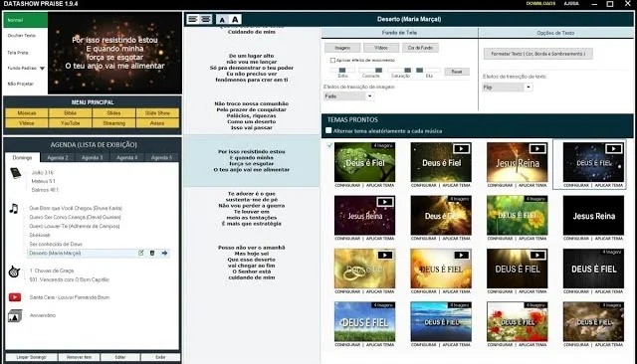Select the verse starting Posso não ver o amanhã
The image size is (637, 364).
(x=252, y=263)
